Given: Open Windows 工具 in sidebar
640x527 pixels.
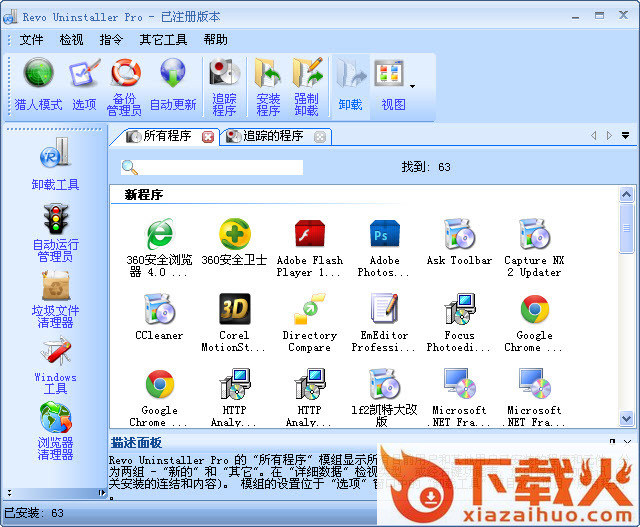Looking at the screenshot, I should point(55,366).
